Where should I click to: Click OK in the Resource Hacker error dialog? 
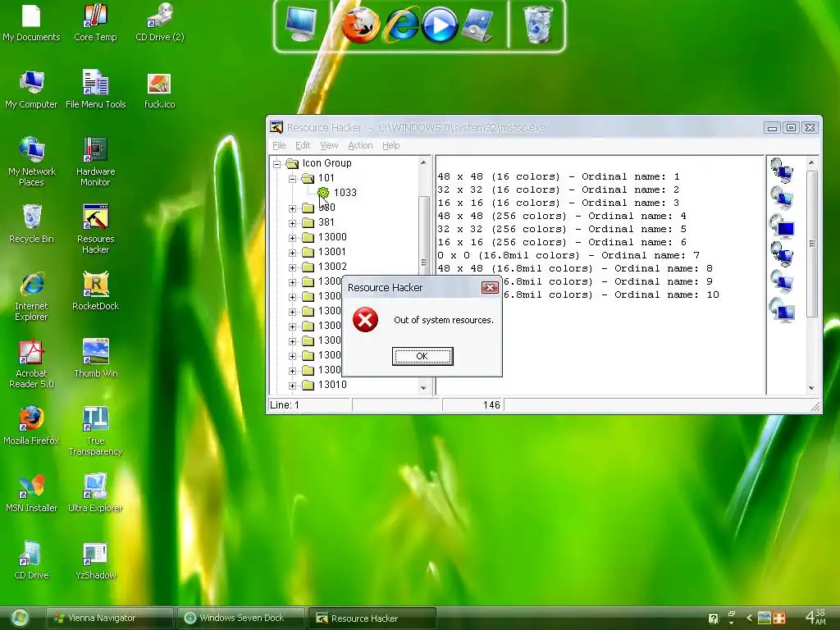[x=422, y=356]
